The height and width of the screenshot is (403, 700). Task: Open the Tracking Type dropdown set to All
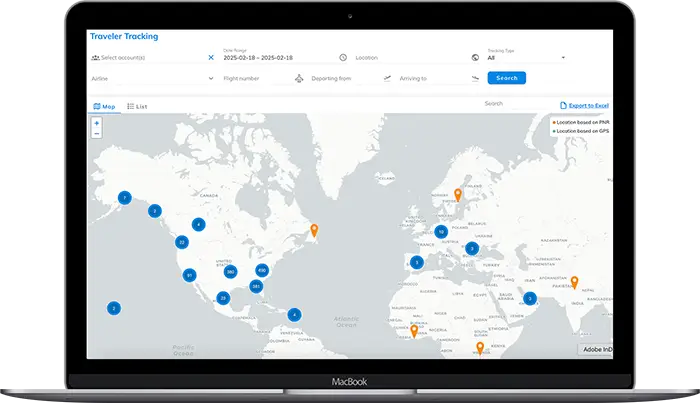(x=526, y=58)
